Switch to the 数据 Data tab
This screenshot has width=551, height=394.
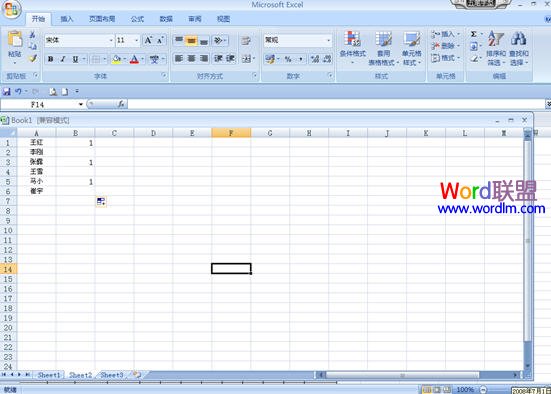pyautogui.click(x=166, y=19)
